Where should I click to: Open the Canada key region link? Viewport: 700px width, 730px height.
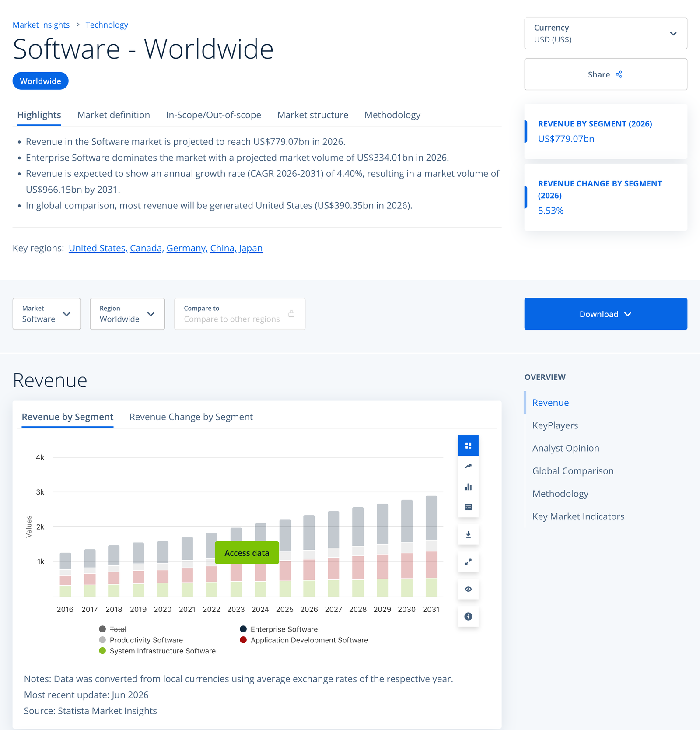[x=146, y=248]
